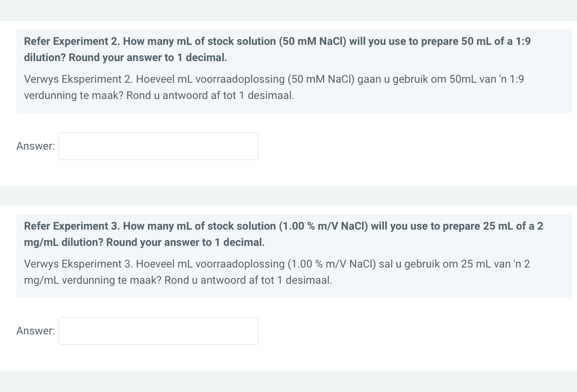
Task: Click the bottom gray footer strip of the page
Action: 288,382
